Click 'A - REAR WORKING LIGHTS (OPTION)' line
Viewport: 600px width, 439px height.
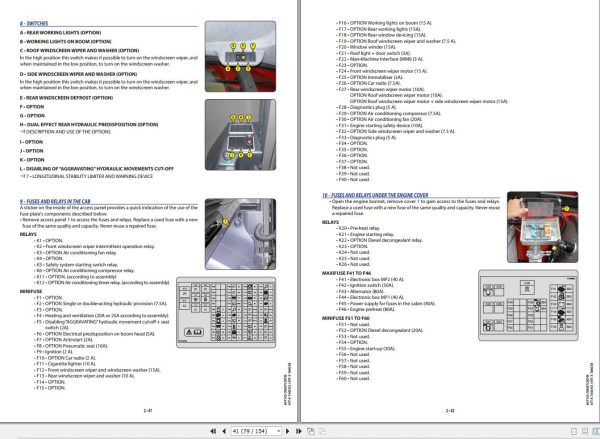[x=60, y=33]
